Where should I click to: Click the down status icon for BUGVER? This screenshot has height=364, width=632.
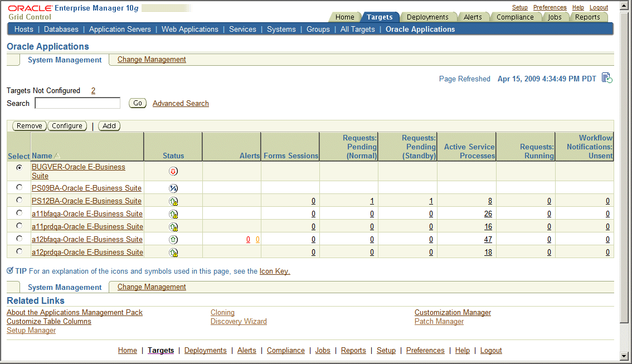point(173,171)
